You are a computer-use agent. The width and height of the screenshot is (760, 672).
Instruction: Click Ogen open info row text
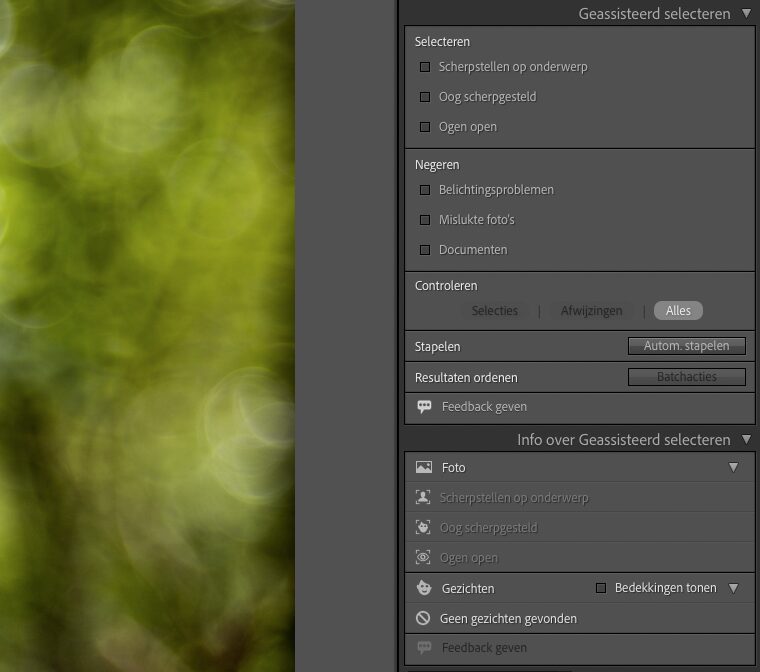click(x=468, y=558)
